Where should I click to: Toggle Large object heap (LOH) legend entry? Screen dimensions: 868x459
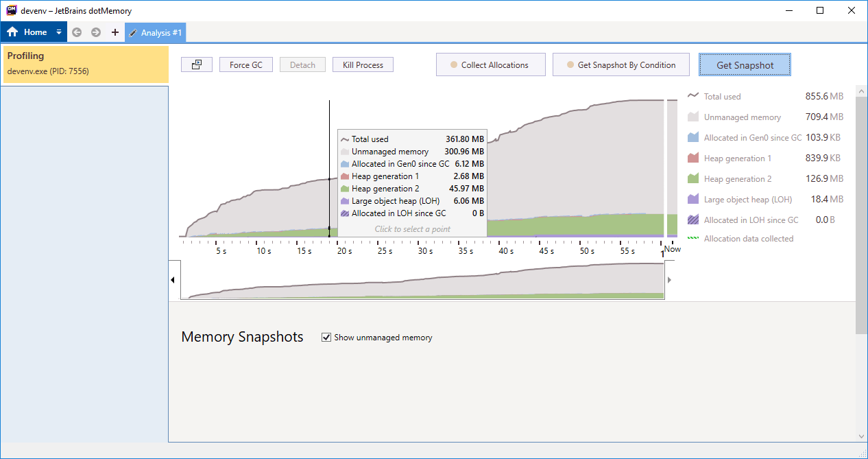pyautogui.click(x=748, y=200)
